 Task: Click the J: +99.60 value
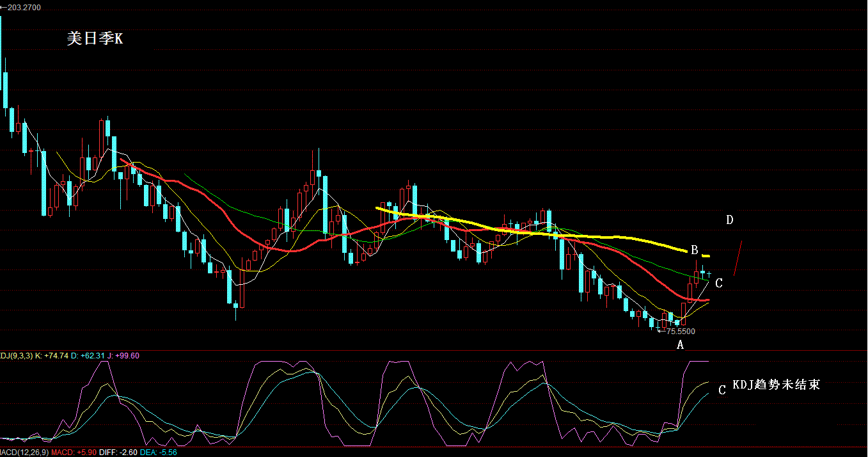click(x=125, y=355)
